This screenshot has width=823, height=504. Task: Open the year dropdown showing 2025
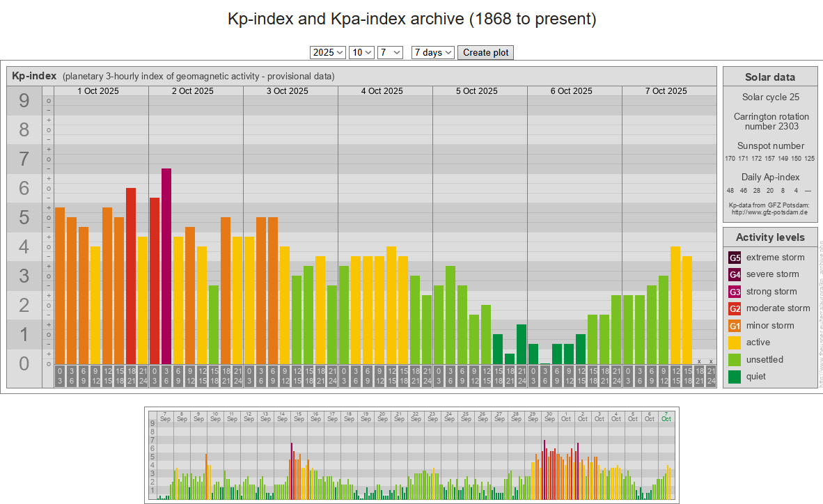click(328, 52)
